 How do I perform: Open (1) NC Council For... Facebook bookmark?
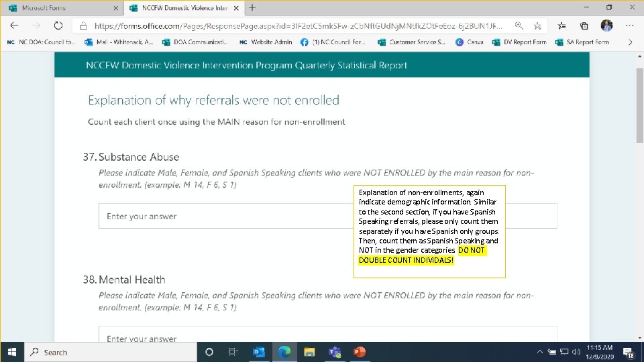click(x=333, y=42)
